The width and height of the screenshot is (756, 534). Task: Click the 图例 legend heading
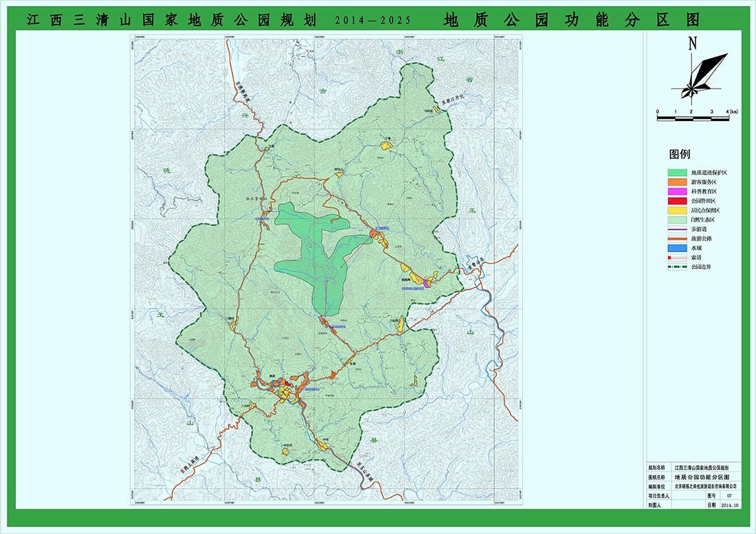680,153
